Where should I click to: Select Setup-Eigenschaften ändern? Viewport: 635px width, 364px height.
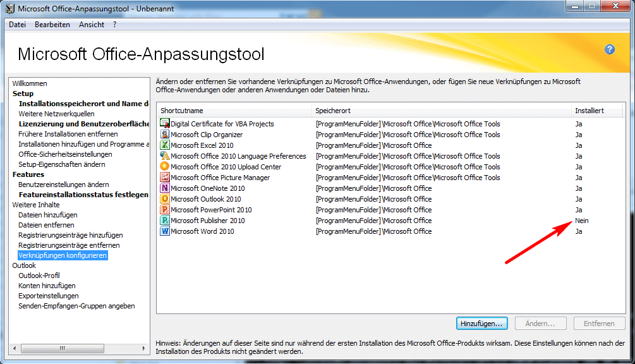[x=61, y=164]
